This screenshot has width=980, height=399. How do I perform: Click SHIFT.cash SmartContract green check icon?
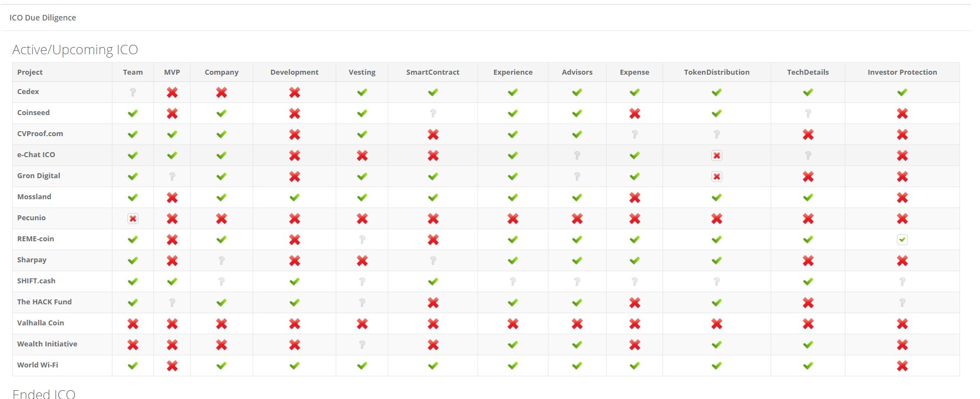coord(433,282)
